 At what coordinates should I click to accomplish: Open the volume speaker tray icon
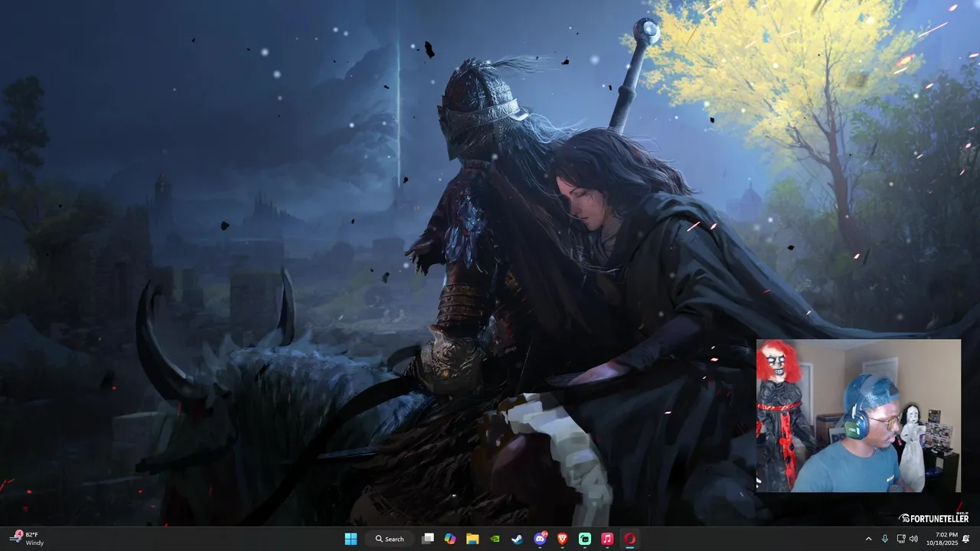(913, 539)
